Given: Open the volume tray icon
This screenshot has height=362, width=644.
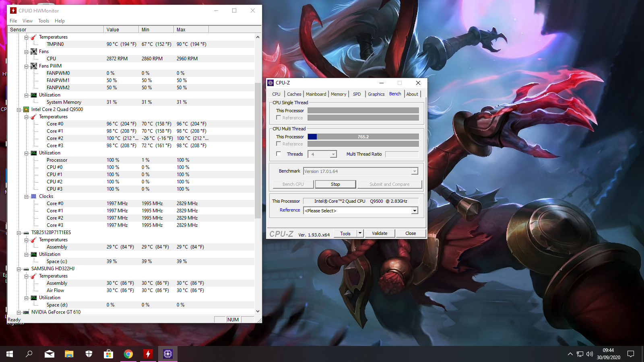Looking at the screenshot, I should click(x=590, y=354).
